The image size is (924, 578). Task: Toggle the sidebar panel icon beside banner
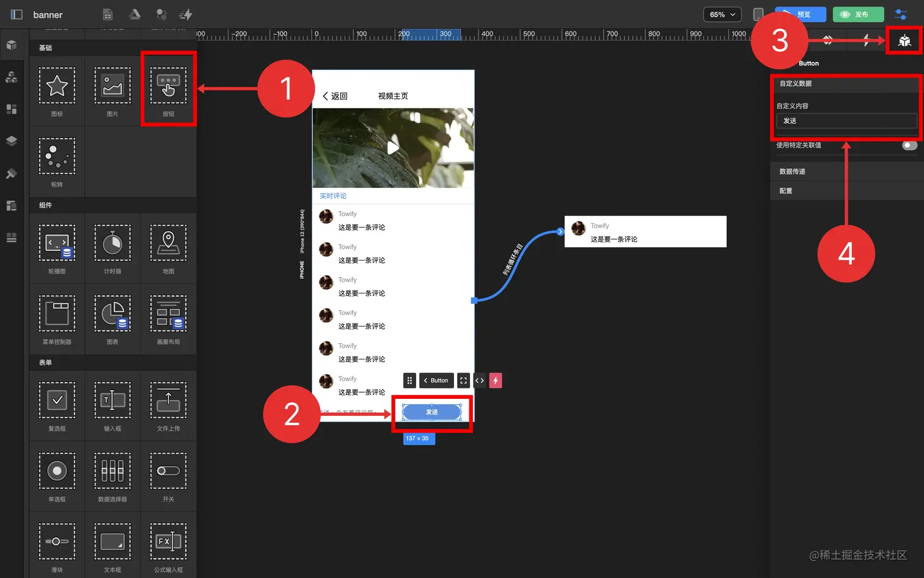pos(16,14)
